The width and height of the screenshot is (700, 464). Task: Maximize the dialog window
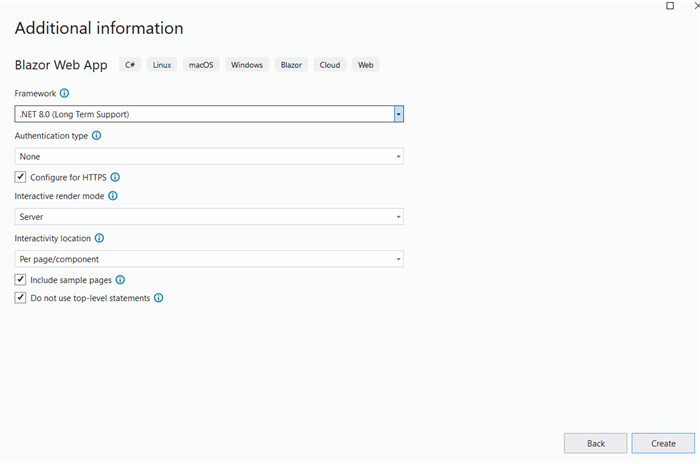[670, 6]
